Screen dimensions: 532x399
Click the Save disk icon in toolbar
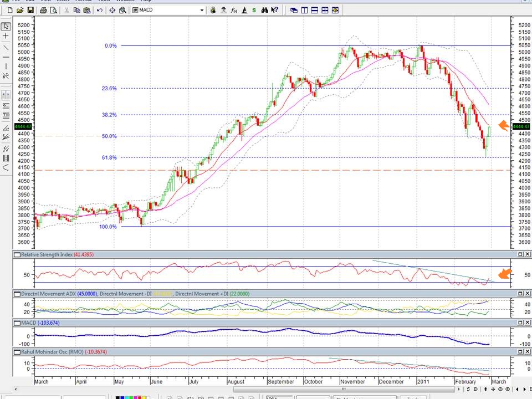coord(30,10)
